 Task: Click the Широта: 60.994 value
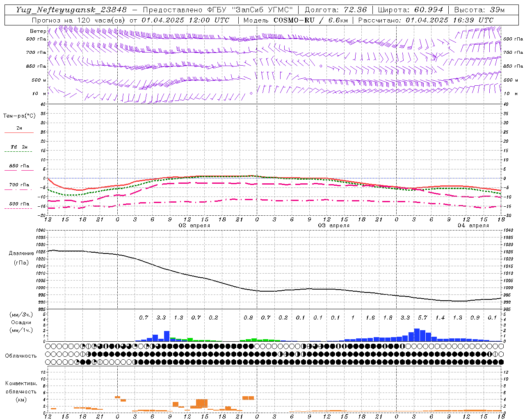[x=411, y=10]
